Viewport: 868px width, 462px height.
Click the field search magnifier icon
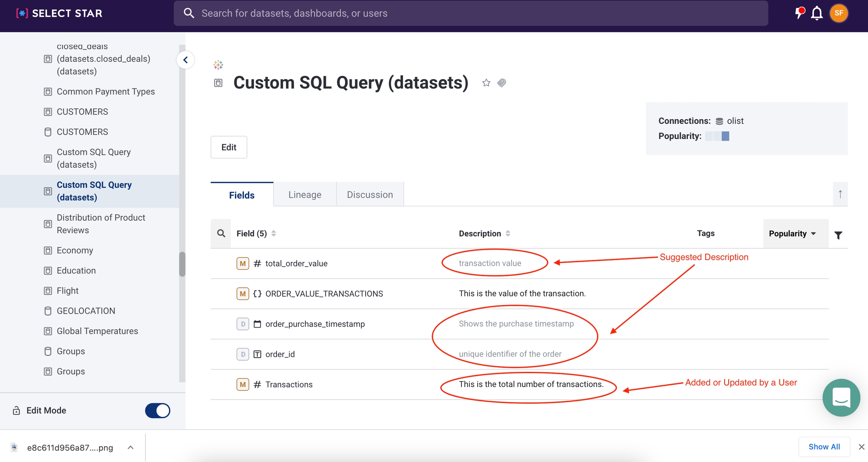pos(221,233)
